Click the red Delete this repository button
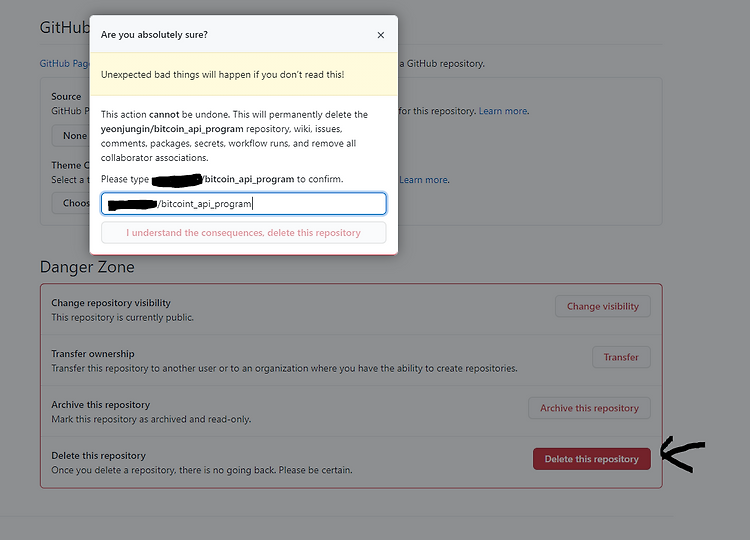The image size is (750, 540). (x=592, y=459)
